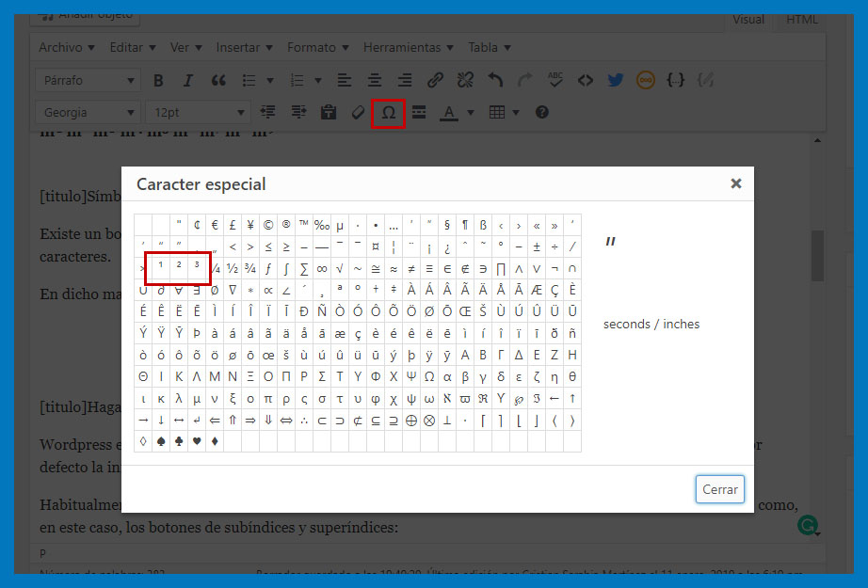Open the Formato menu
This screenshot has width=868, height=588.
pyautogui.click(x=318, y=48)
